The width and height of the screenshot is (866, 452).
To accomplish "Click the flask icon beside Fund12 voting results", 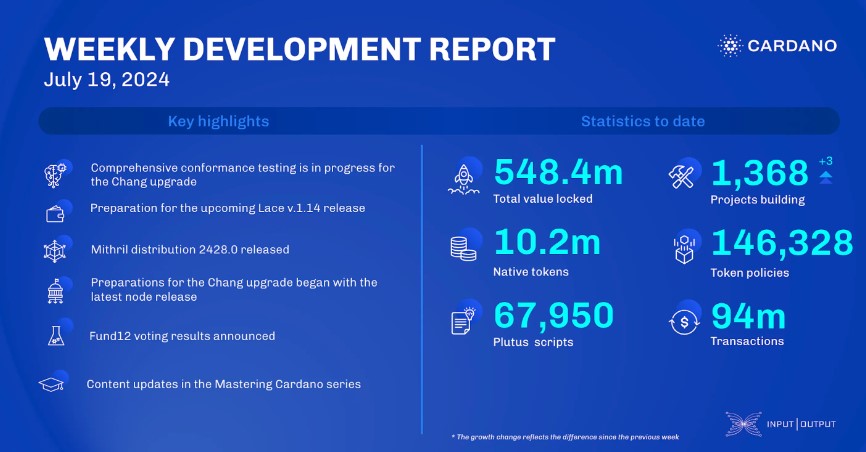I will pos(54,334).
